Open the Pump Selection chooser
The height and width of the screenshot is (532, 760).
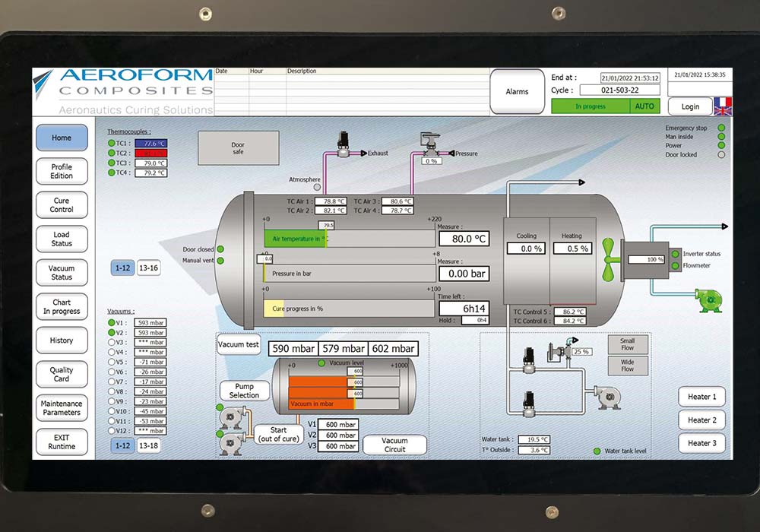point(244,391)
